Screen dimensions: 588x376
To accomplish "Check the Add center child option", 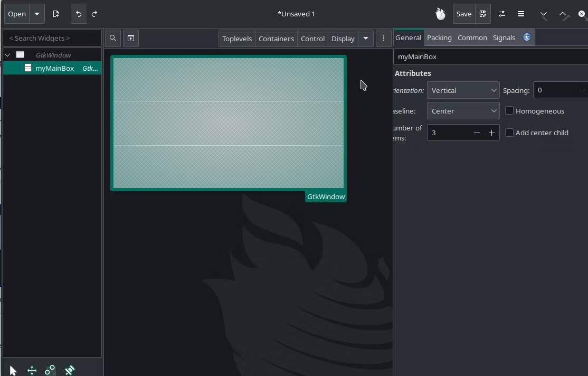I will 510,133.
